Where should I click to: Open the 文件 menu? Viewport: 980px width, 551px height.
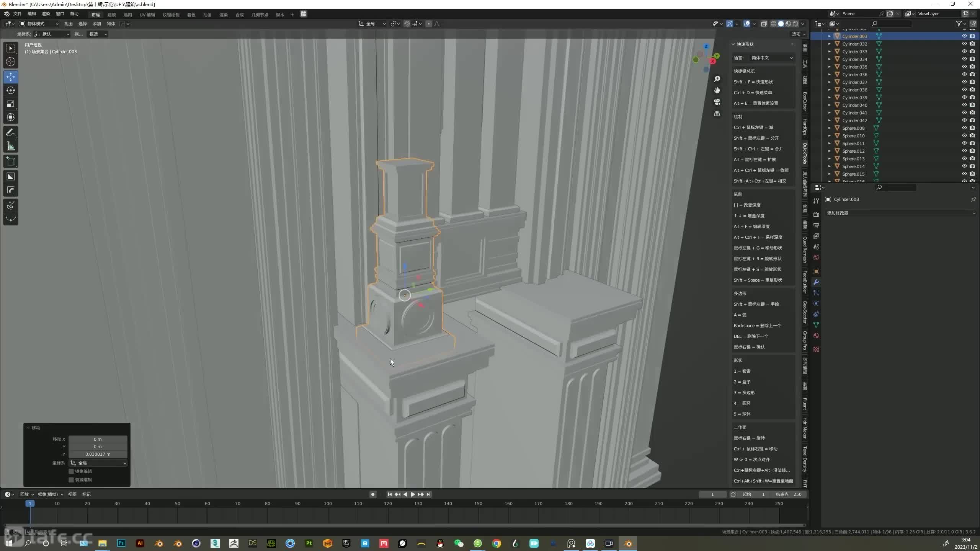pyautogui.click(x=18, y=14)
